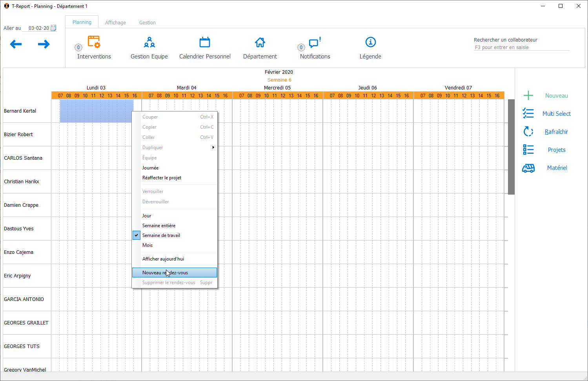Click the Rafraîchir refresh icon

click(x=528, y=131)
